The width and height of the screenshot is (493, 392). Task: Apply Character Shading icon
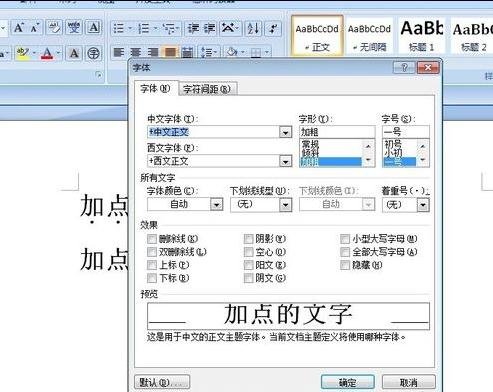click(74, 53)
